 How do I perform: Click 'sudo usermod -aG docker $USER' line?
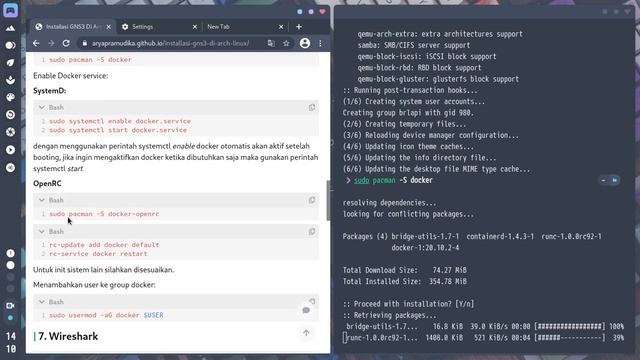106,315
